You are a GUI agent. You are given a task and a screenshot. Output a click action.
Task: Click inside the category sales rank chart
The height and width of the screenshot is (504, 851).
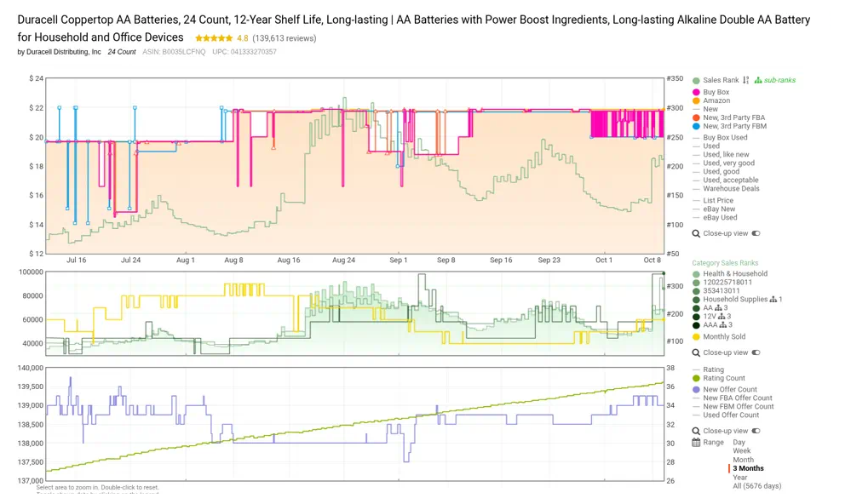click(x=355, y=313)
